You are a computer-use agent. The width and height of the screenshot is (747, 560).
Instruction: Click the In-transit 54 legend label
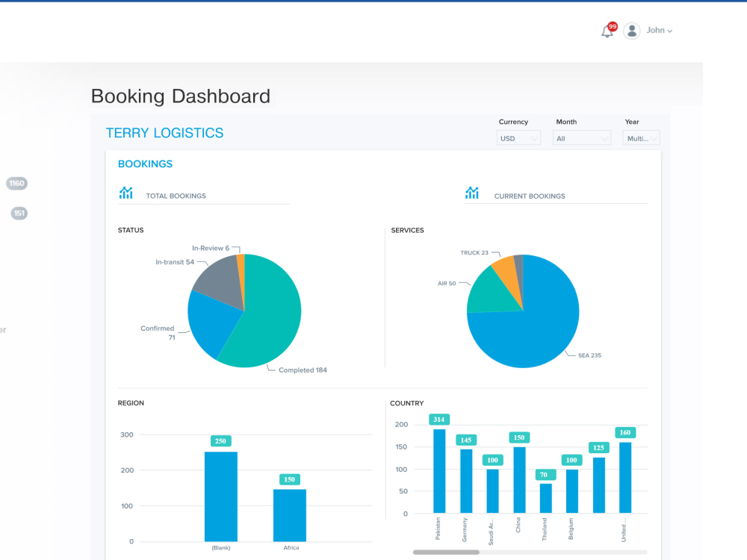[173, 261]
